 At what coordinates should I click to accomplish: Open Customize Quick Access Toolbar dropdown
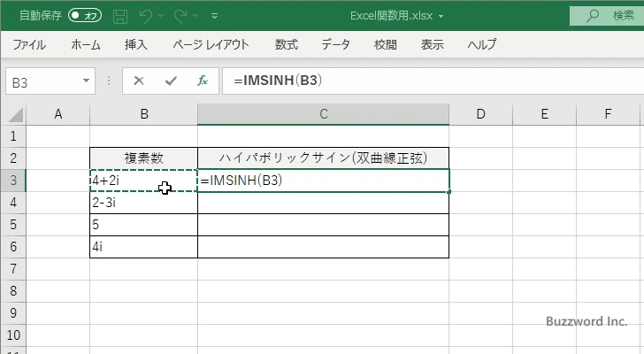[x=214, y=16]
